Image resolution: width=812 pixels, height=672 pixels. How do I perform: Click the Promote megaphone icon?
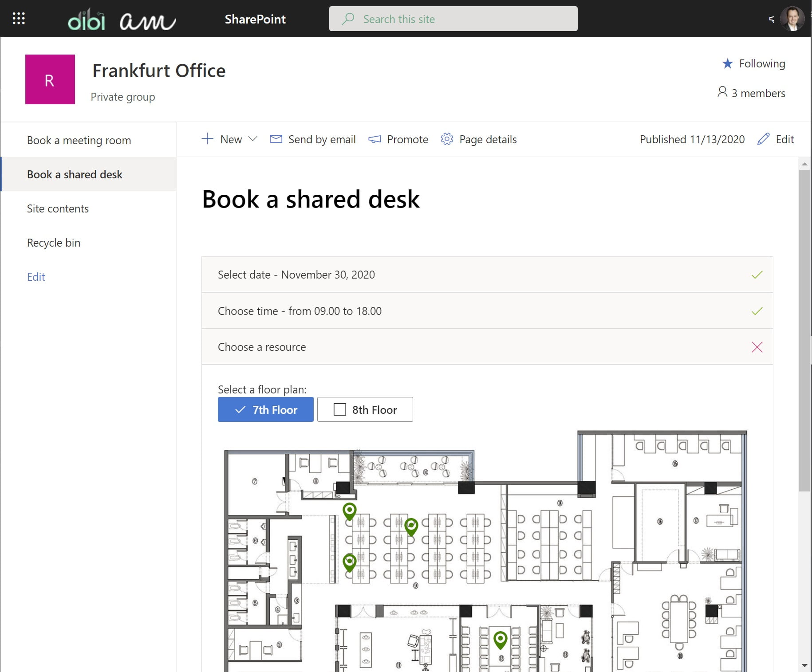pos(374,139)
